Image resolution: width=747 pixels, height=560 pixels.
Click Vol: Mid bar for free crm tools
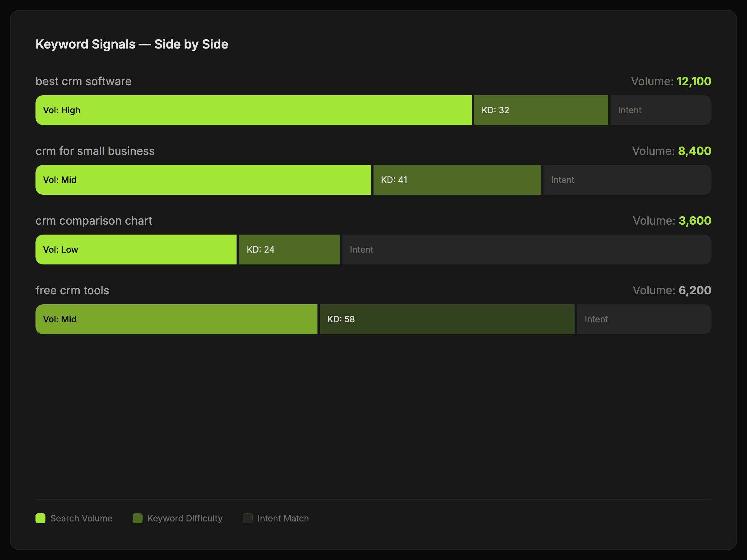[176, 319]
